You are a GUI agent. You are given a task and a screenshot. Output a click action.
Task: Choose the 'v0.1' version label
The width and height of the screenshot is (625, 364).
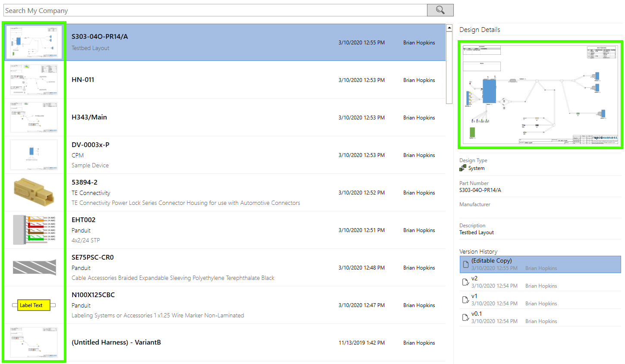pyautogui.click(x=477, y=314)
